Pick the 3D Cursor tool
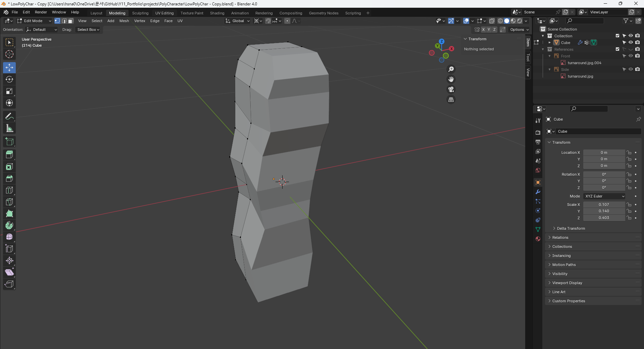Viewport: 644px width, 349px height. (9, 54)
